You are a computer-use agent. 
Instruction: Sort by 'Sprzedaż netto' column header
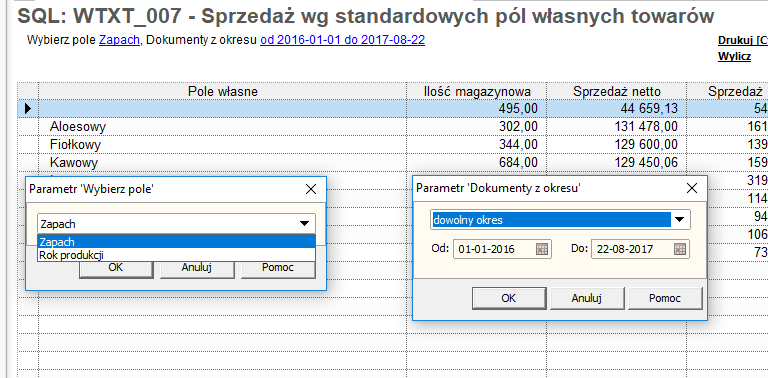pos(617,91)
